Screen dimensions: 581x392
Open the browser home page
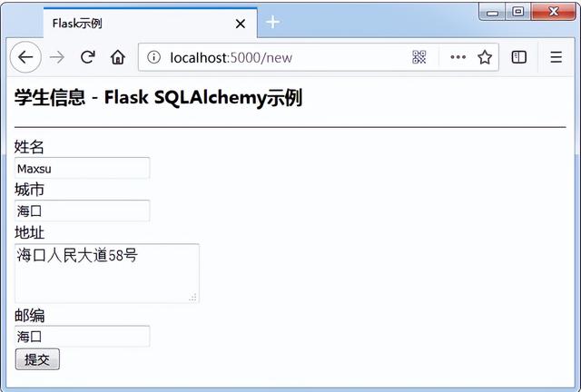[118, 57]
